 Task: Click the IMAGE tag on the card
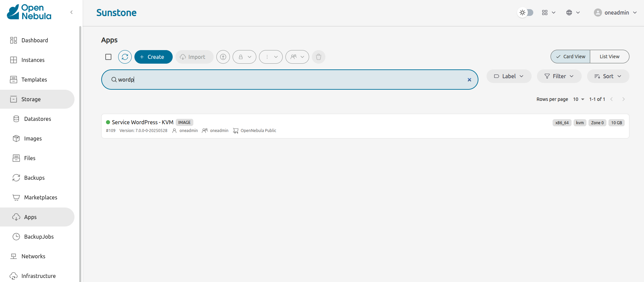(x=185, y=123)
